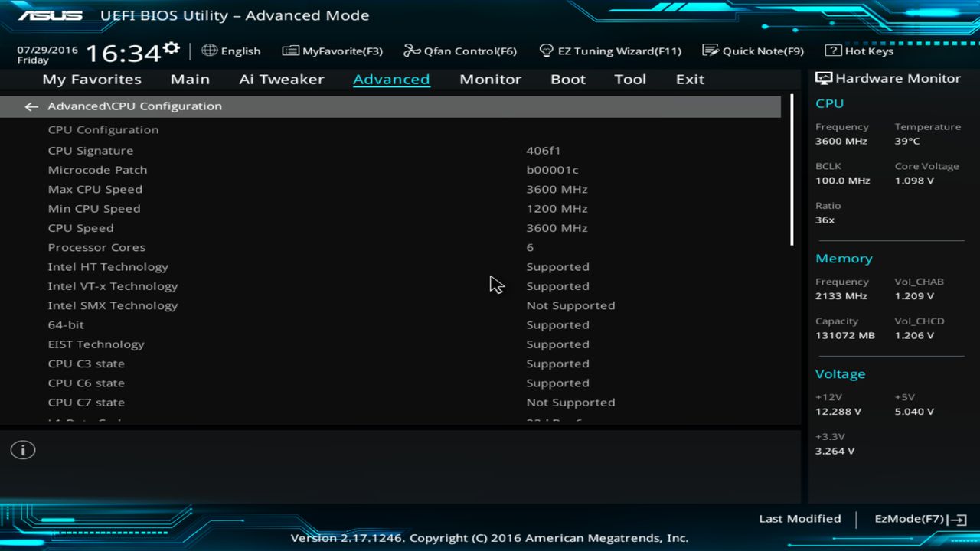Open the MyFavorite panel
980x551 pixels.
[x=332, y=51]
